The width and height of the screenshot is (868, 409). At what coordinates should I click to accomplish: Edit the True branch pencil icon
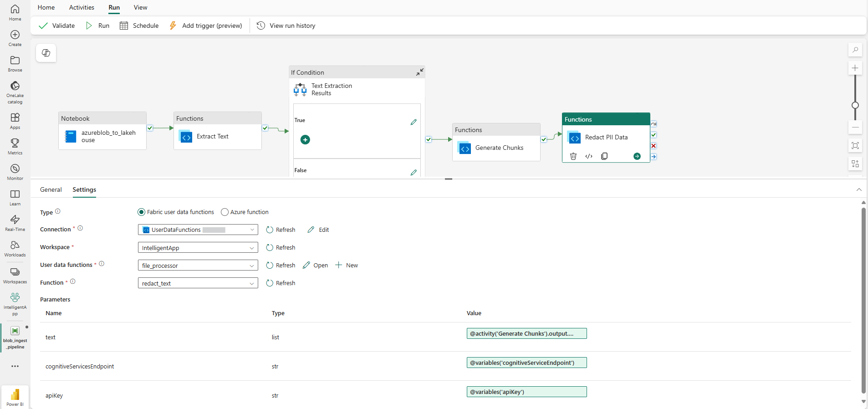coord(414,122)
